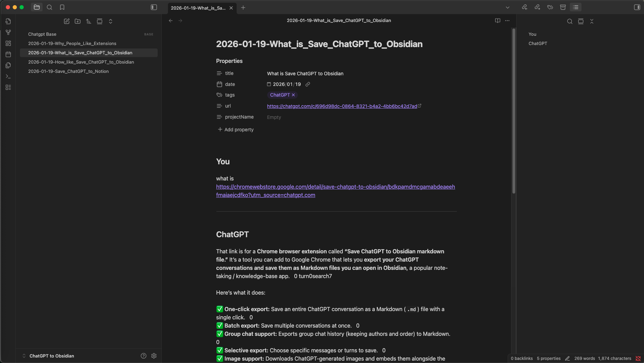Open the daily note calendar icon
Image resolution: width=644 pixels, height=363 pixels.
8,54
